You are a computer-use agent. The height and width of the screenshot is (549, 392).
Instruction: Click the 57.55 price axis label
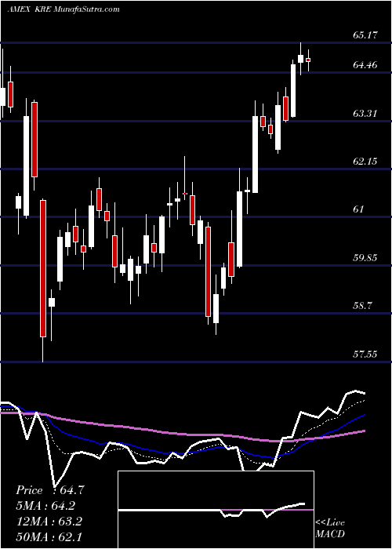(365, 354)
